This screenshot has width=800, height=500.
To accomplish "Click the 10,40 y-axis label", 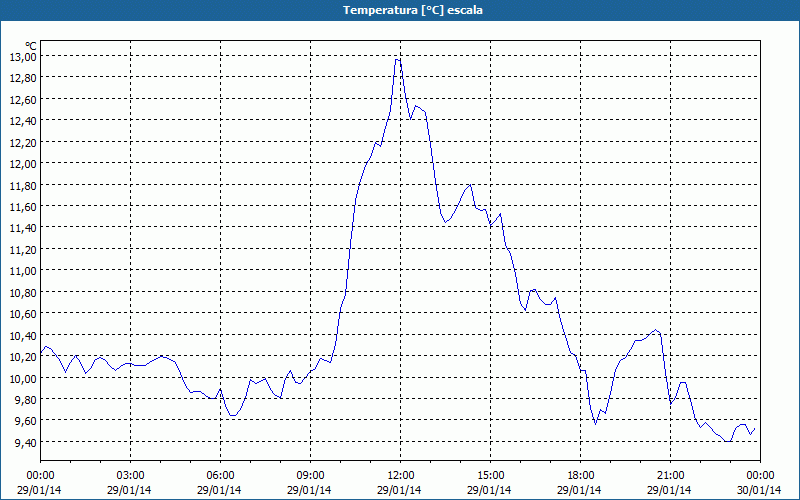I will [x=22, y=335].
